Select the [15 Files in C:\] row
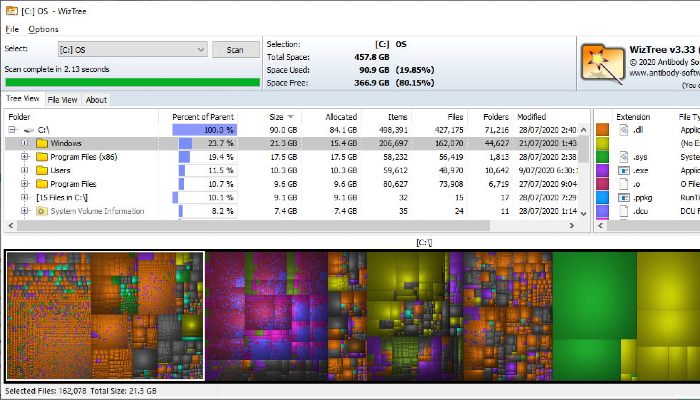The image size is (700, 400). (x=292, y=197)
